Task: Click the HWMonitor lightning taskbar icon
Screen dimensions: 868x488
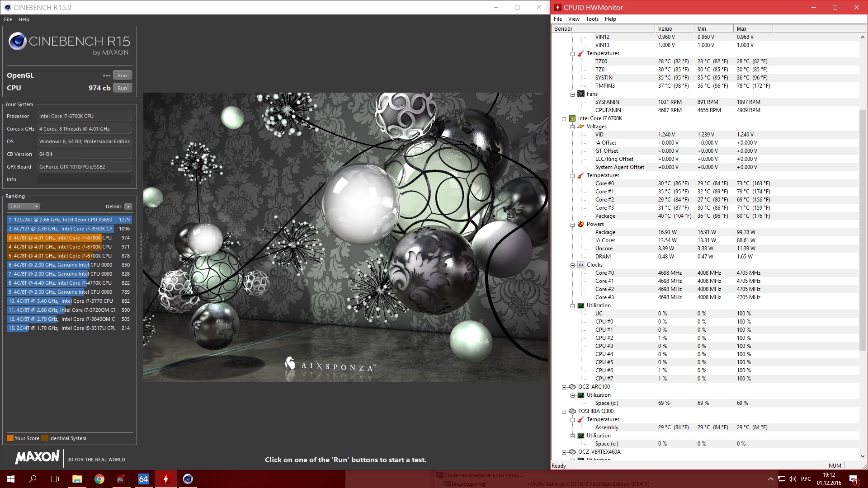Action: point(165,479)
